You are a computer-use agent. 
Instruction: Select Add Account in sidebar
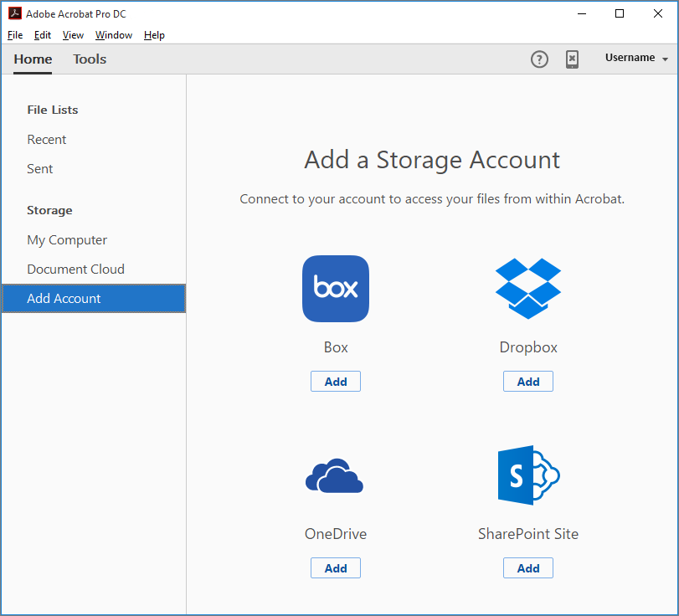point(94,298)
